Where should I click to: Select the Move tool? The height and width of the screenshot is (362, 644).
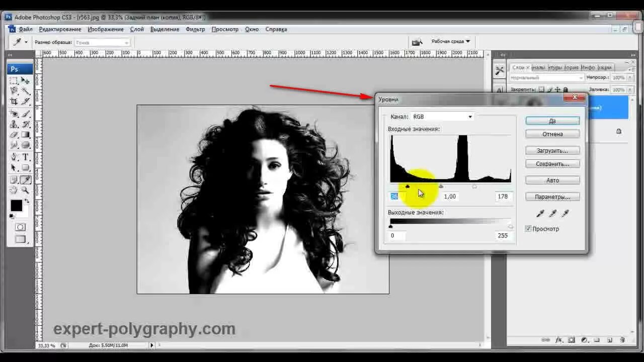pyautogui.click(x=25, y=80)
